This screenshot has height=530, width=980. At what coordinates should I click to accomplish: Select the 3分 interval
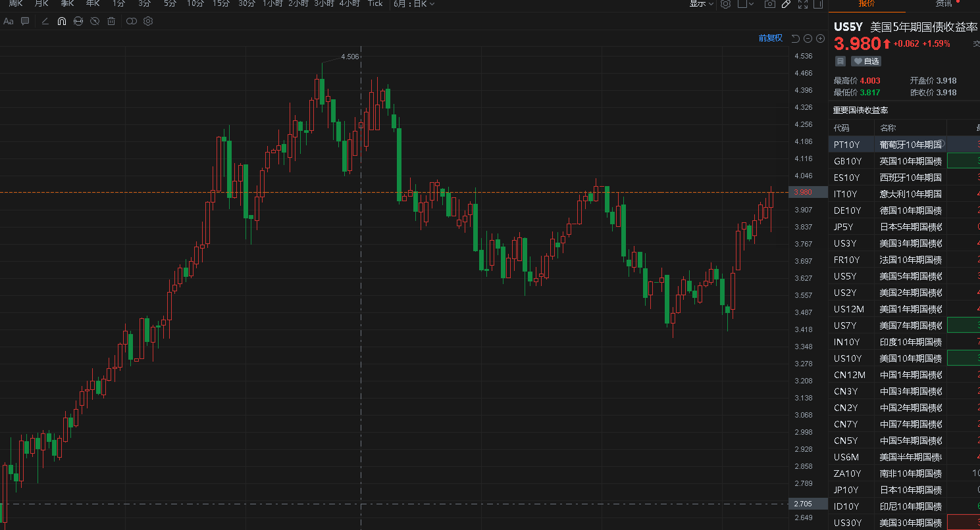pyautogui.click(x=144, y=4)
